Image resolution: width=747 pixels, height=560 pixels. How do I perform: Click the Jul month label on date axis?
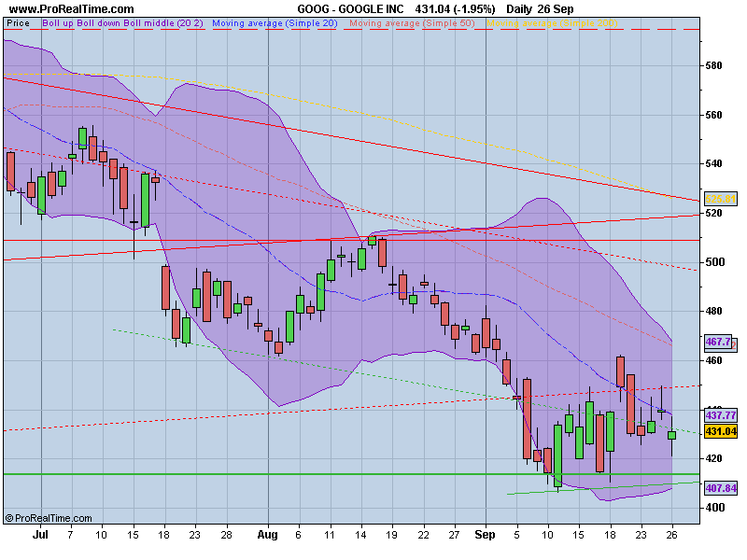[x=40, y=535]
